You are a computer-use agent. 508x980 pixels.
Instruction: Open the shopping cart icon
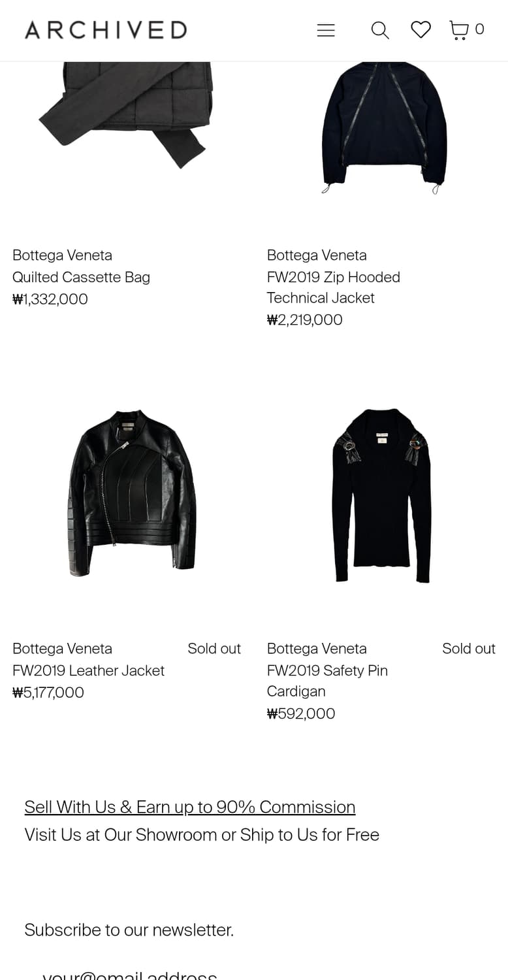click(459, 30)
